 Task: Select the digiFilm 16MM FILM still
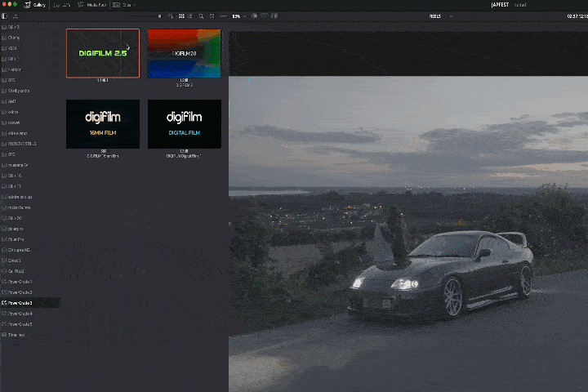point(103,124)
